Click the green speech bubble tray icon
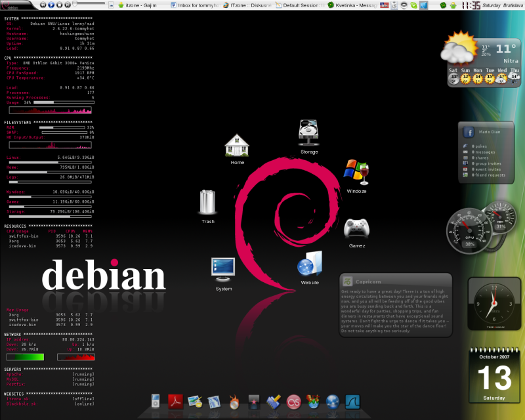525x420 pixels. [x=414, y=5]
